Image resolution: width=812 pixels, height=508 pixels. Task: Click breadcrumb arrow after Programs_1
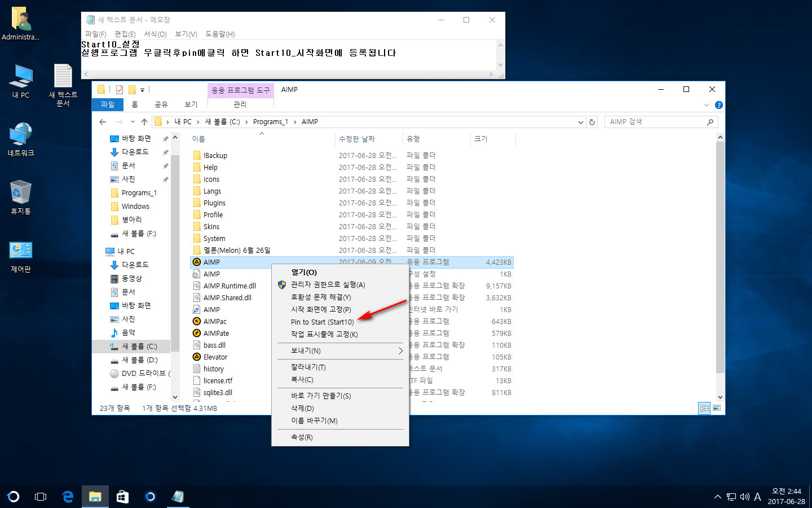pos(295,122)
